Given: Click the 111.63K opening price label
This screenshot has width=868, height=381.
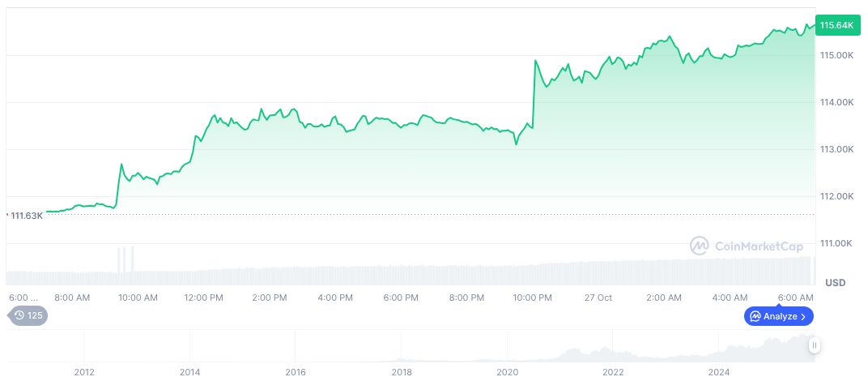Looking at the screenshot, I should 26,215.
